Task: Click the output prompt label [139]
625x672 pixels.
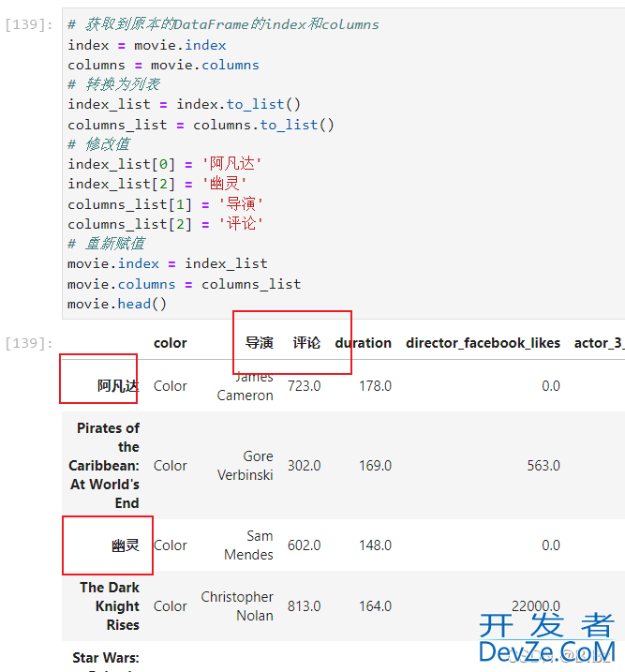Action: pyautogui.click(x=29, y=344)
